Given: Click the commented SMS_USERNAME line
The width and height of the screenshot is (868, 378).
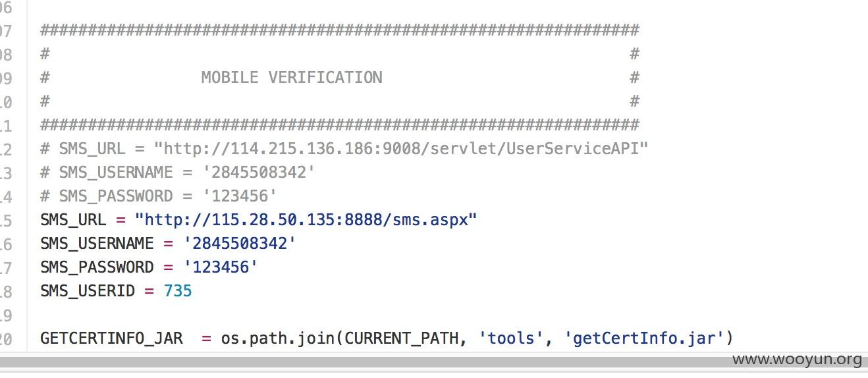Looking at the screenshot, I should [178, 172].
